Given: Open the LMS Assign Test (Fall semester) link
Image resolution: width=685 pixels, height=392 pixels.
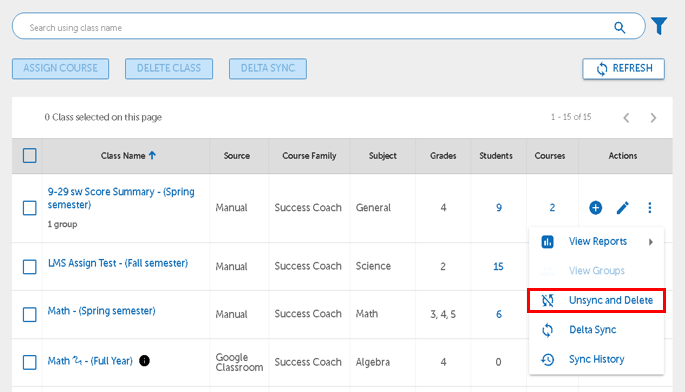Looking at the screenshot, I should 118,263.
